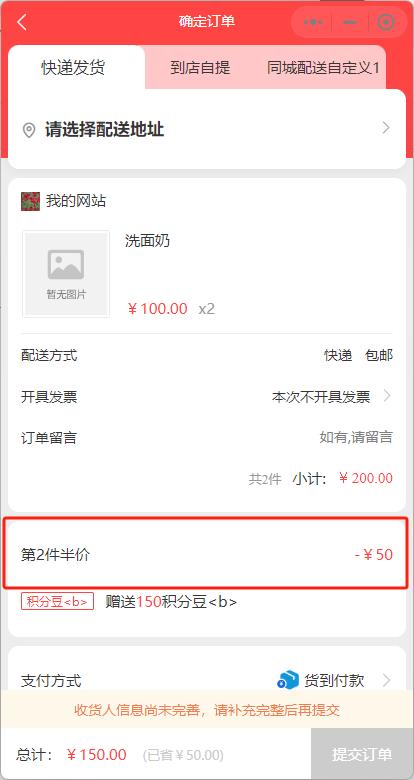Viewport: 414px width, 780px height.
Task: Minimize the mini program with dash icon
Action: [x=350, y=22]
